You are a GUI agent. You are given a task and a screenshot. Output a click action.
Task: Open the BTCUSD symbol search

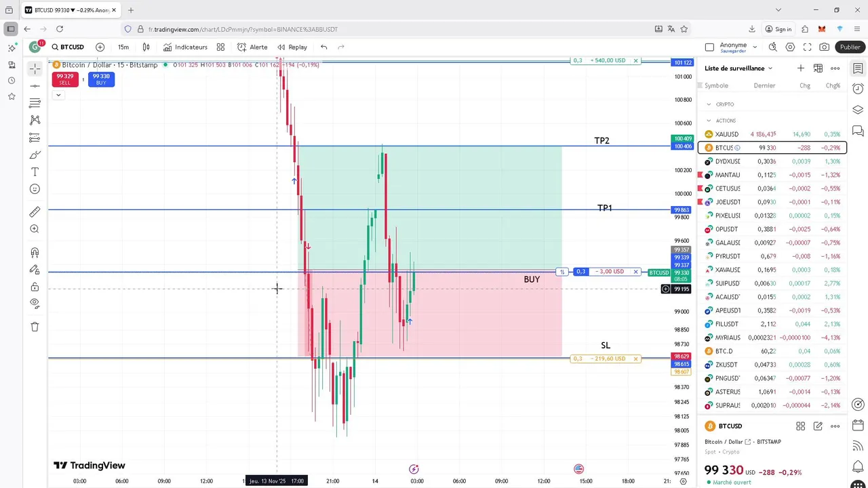68,47
